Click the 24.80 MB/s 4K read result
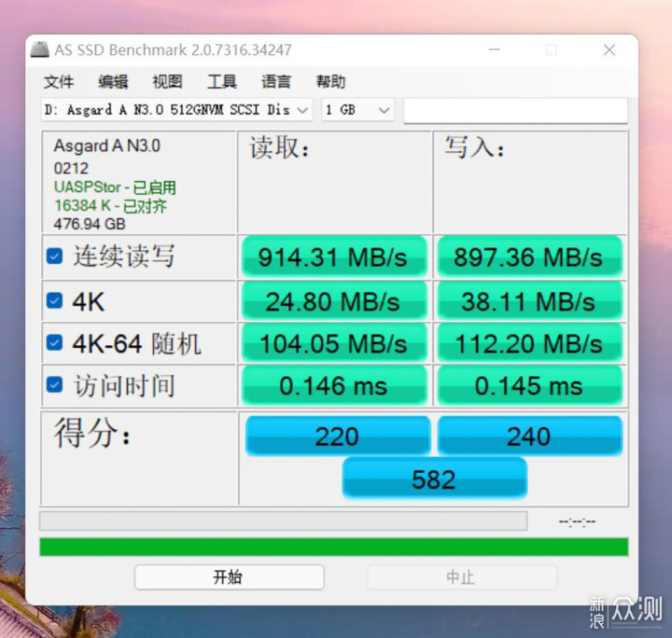The height and width of the screenshot is (638, 672). click(x=334, y=301)
